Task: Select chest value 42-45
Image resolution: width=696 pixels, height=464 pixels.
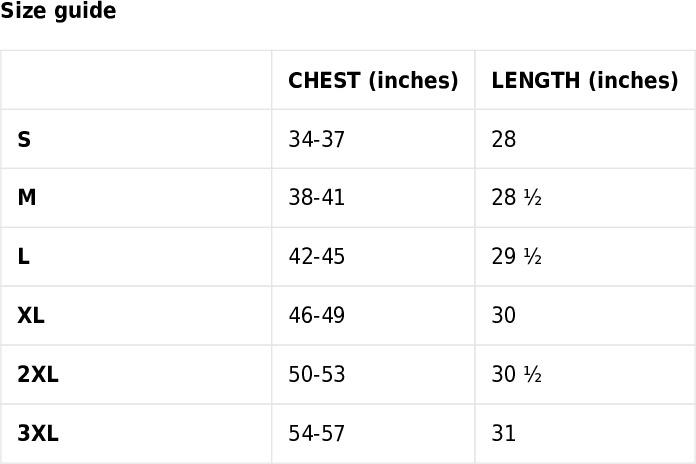Action: click(316, 257)
